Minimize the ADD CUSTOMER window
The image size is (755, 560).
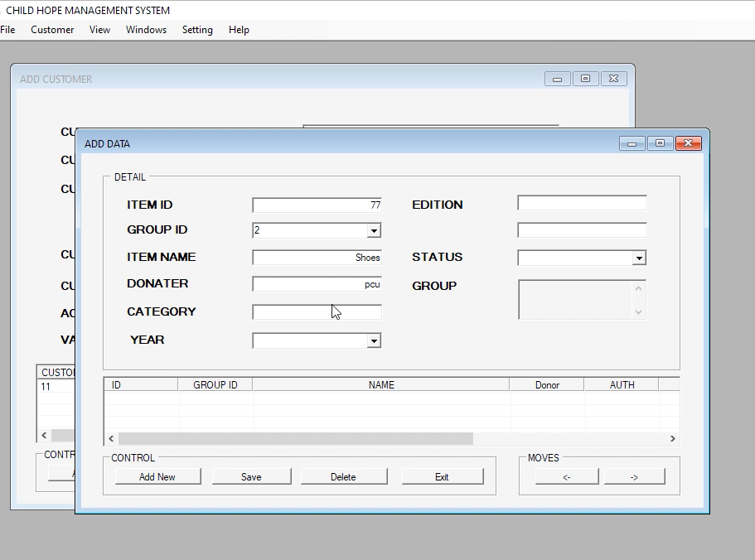coord(557,79)
